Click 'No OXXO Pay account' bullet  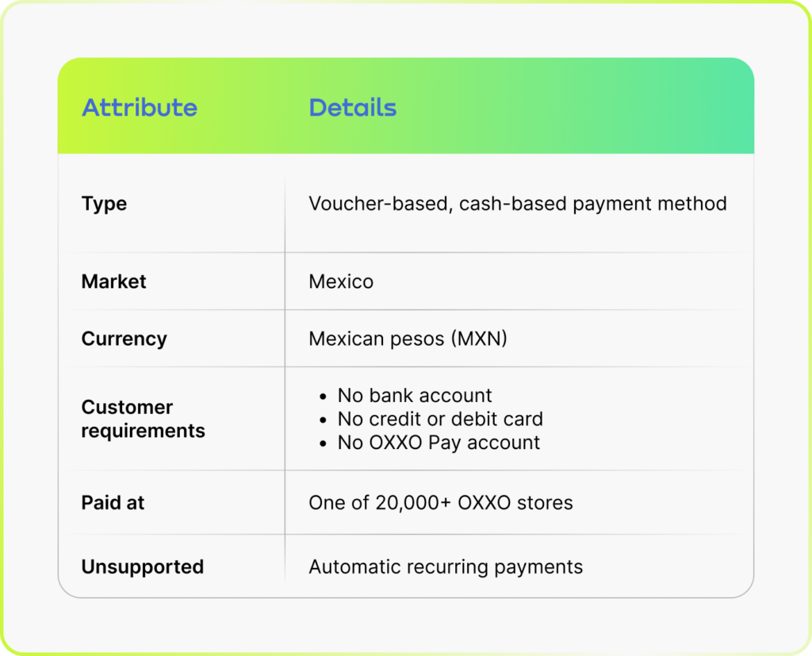pyautogui.click(x=439, y=443)
